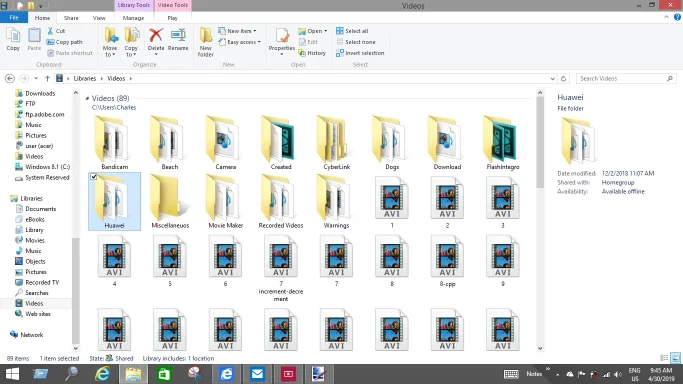Viewport: 683px width, 384px height.
Task: Open the File menu tab
Action: point(14,18)
